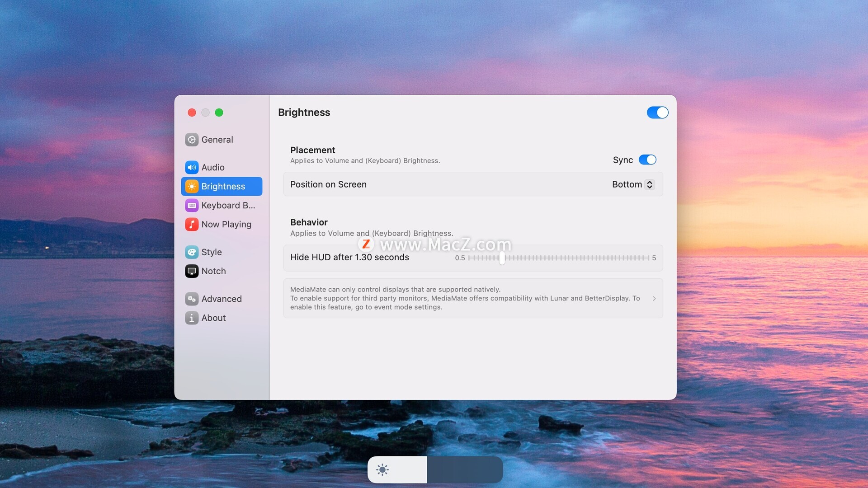Viewport: 868px width, 488px height.
Task: Click the Hide HUD duration slider thumb
Action: (502, 258)
